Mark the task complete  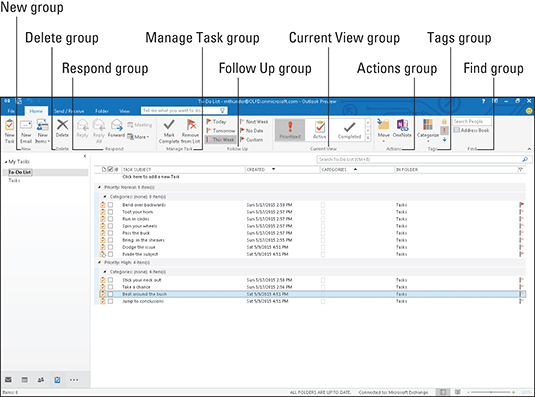(x=169, y=131)
